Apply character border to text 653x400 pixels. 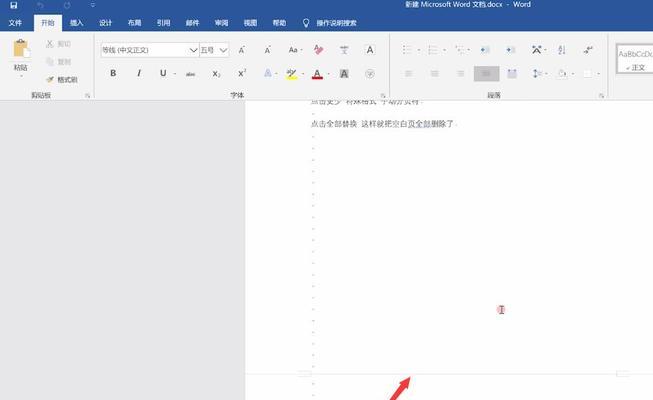370,50
